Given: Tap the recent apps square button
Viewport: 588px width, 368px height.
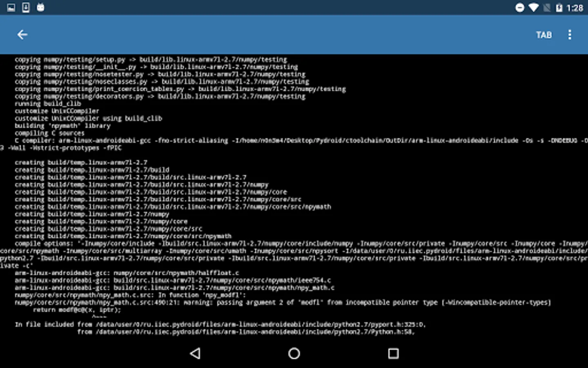Looking at the screenshot, I should click(x=393, y=353).
